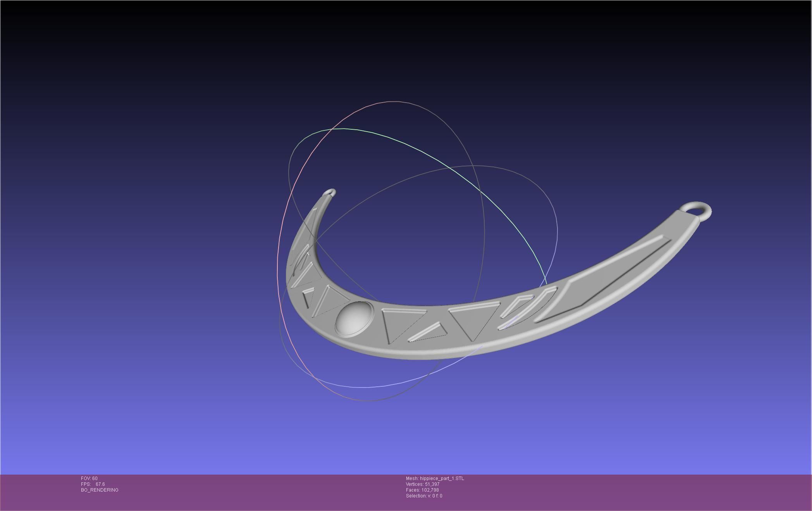
Task: Click the BO_RENDERING status label
Action: click(100, 490)
